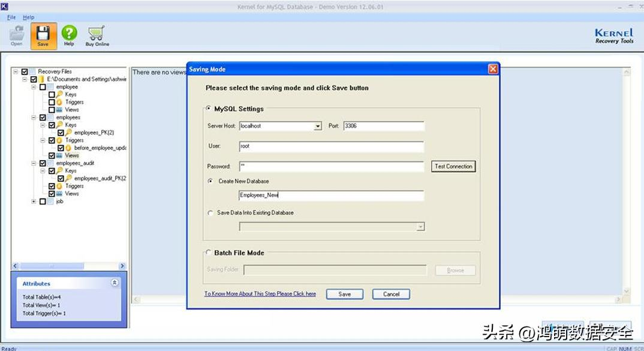
Task: Click the Kernel app icon in title bar
Action: 5,6
